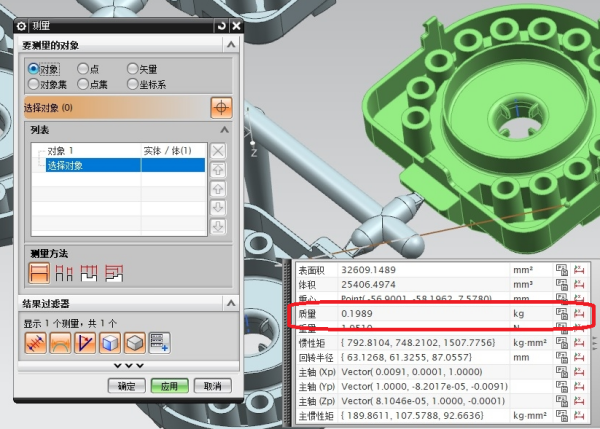Click the green 应用 button
Image resolution: width=600 pixels, height=429 pixels.
[169, 386]
